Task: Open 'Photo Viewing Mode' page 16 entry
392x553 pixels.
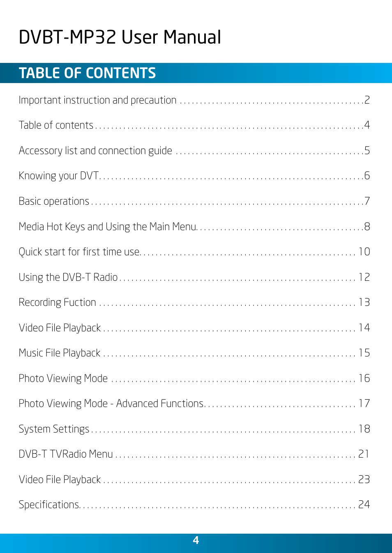Action: coord(194,378)
